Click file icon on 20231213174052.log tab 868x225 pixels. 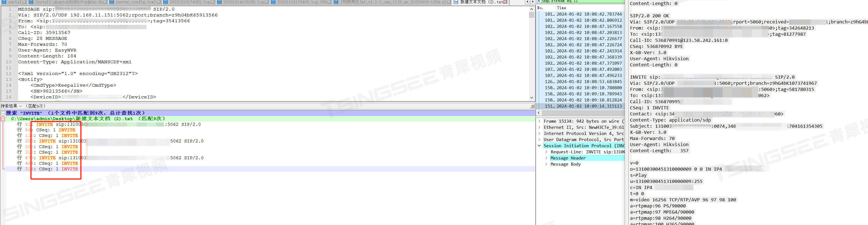[x=165, y=2]
